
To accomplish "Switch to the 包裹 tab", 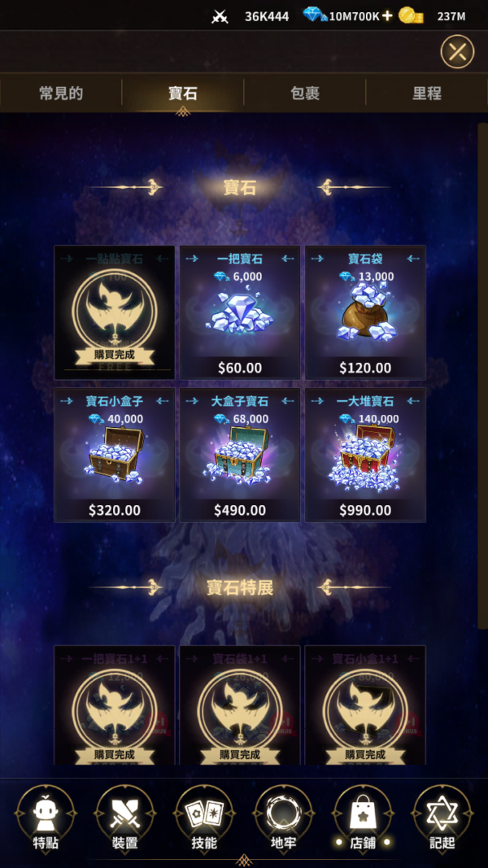I will [x=305, y=93].
